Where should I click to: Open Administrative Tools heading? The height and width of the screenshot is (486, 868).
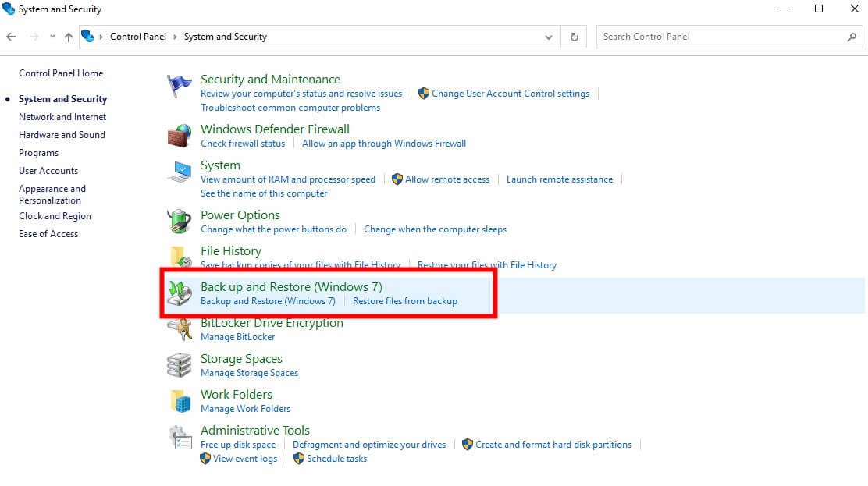point(255,430)
